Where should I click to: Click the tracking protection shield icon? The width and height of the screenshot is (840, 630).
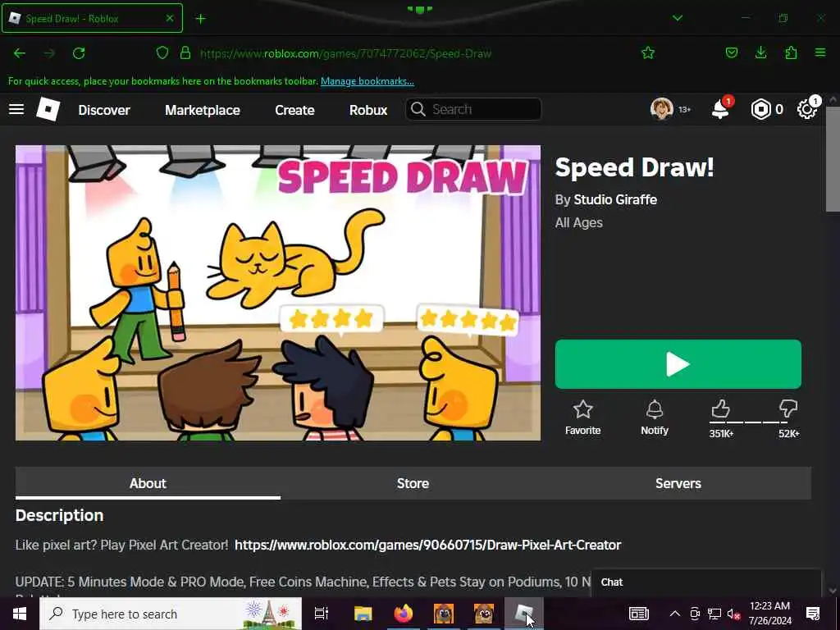pyautogui.click(x=162, y=53)
